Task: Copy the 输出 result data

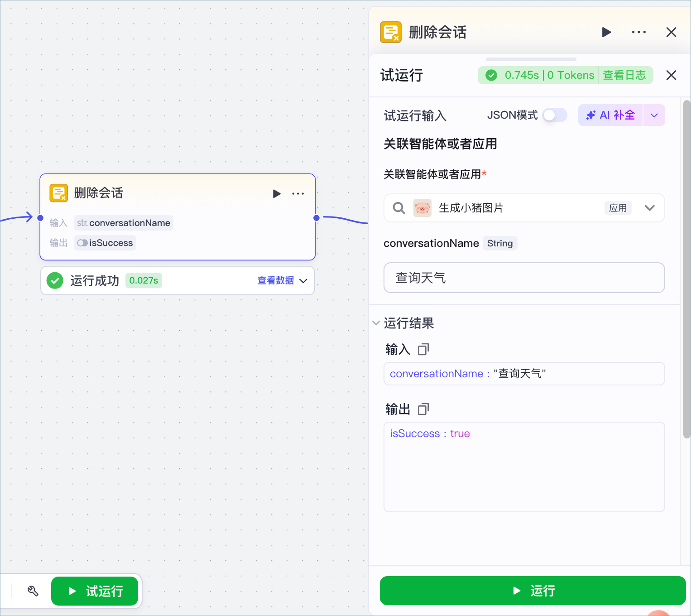Action: coord(423,409)
